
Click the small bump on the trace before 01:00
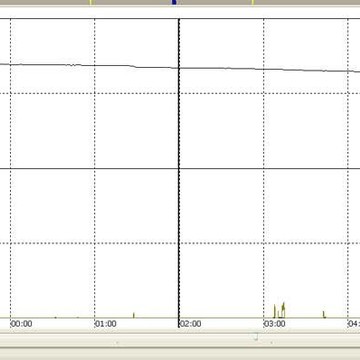(x=73, y=65)
